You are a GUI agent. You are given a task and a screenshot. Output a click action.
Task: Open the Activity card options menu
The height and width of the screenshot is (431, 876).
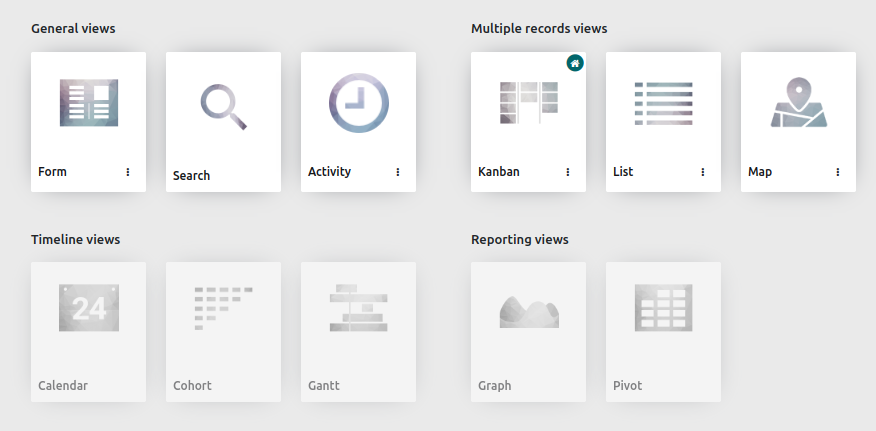(x=398, y=172)
